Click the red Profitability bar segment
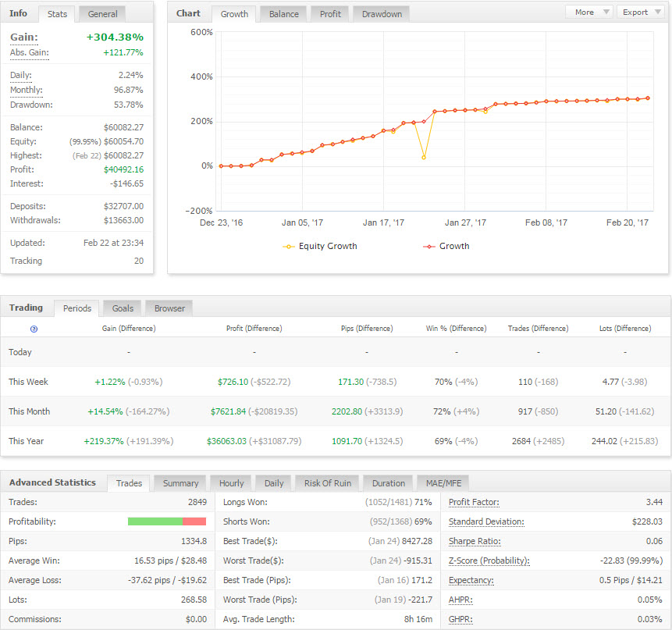The width and height of the screenshot is (672, 630). 194,521
